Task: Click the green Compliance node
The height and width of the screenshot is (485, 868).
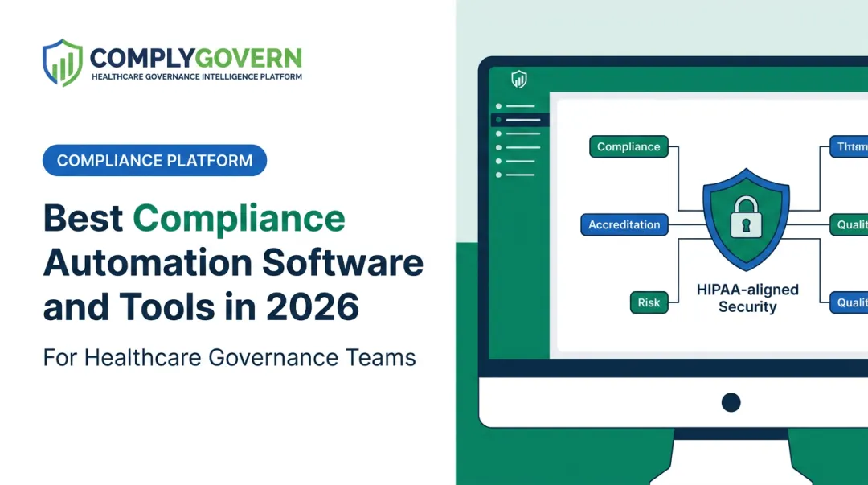Action: (628, 146)
